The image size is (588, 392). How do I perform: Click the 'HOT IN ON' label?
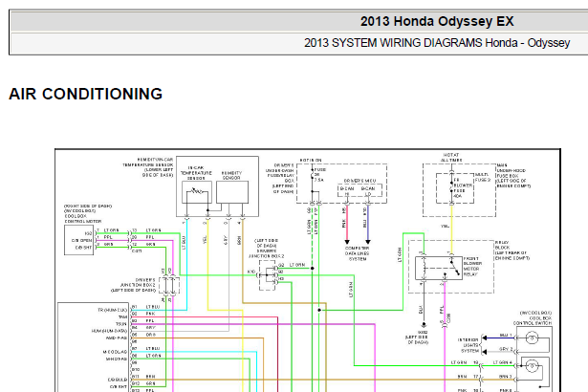[x=311, y=161]
